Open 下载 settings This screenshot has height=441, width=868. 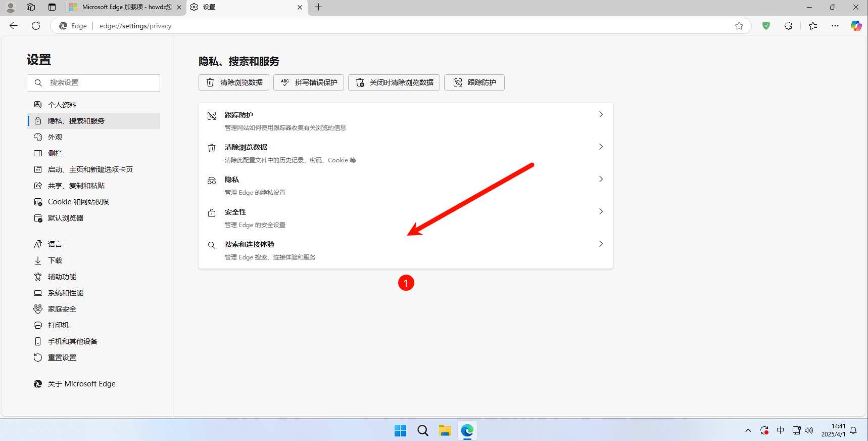click(93, 260)
